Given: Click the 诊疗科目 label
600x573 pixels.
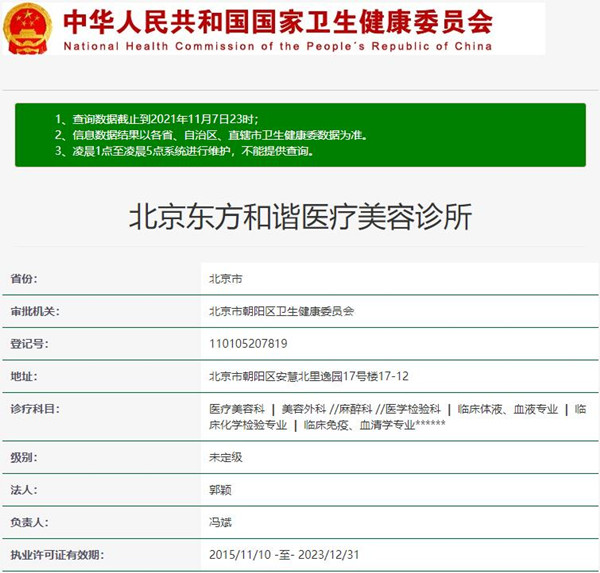Looking at the screenshot, I should [35, 409].
